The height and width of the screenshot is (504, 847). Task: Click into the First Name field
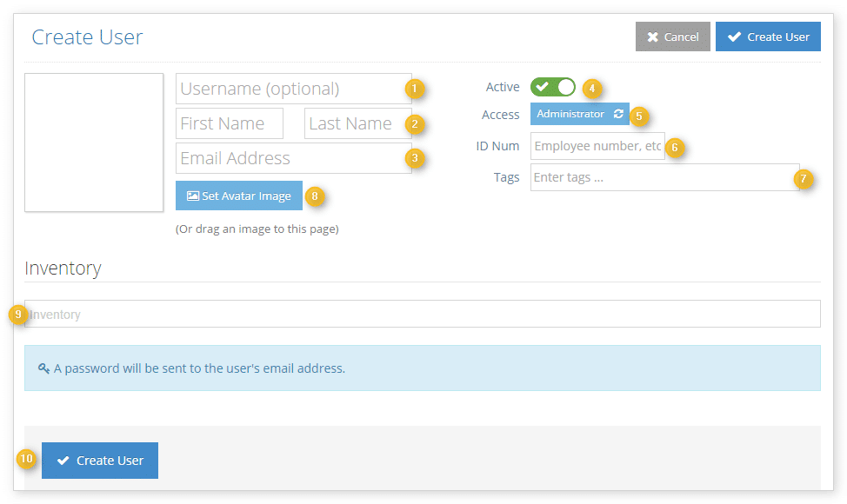[230, 123]
